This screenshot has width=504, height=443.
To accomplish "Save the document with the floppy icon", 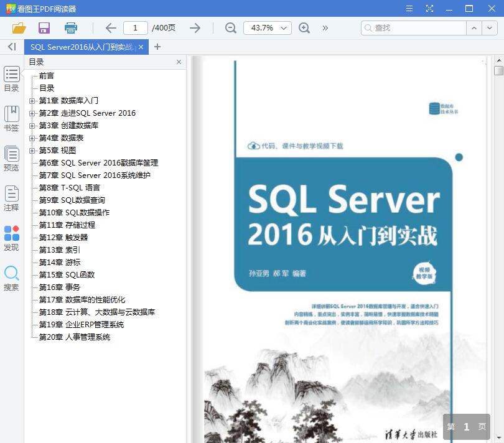I will [44, 28].
